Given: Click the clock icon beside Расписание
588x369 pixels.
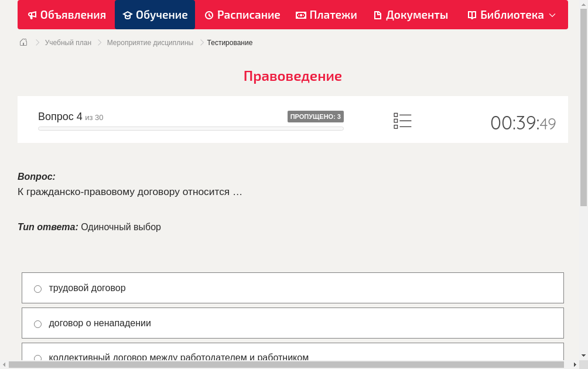Looking at the screenshot, I should click(208, 15).
